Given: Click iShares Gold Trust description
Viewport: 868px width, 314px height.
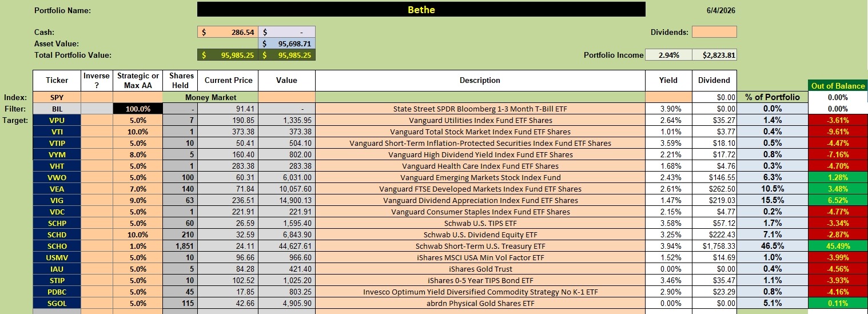Looking at the screenshot, I should point(480,269).
